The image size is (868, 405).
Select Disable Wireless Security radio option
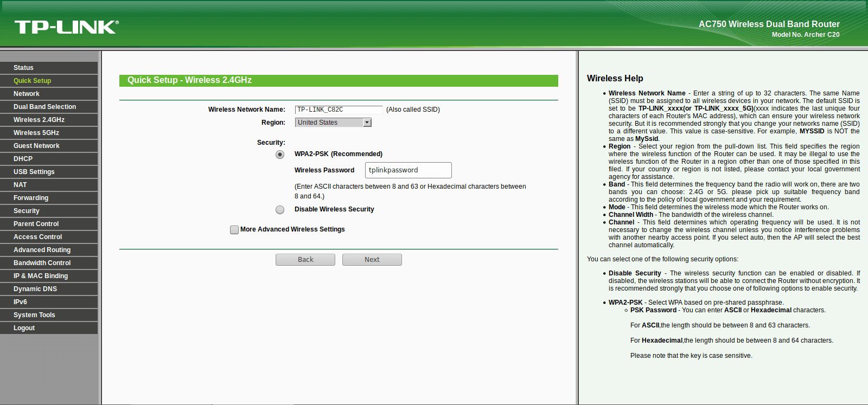[x=280, y=210]
